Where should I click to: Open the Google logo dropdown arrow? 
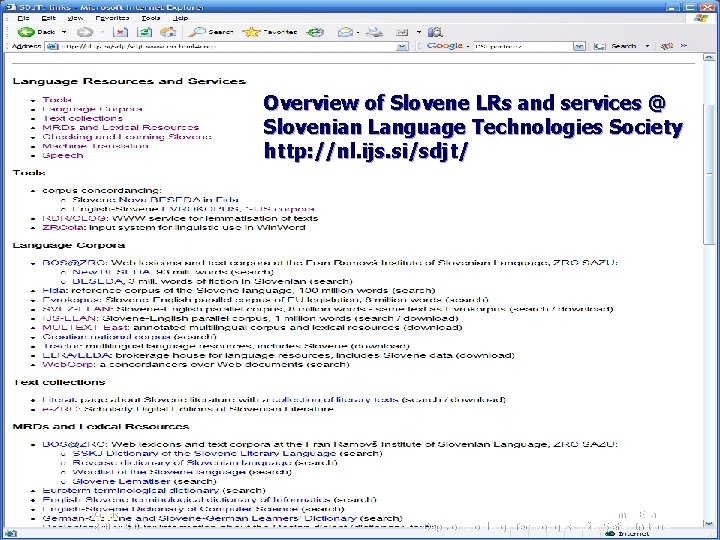[467, 46]
